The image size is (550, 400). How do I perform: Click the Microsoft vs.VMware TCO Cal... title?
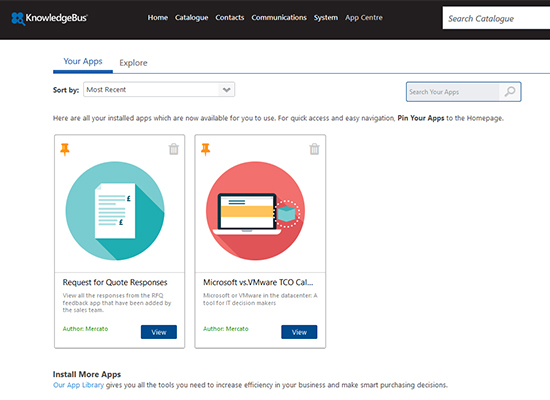(x=258, y=282)
